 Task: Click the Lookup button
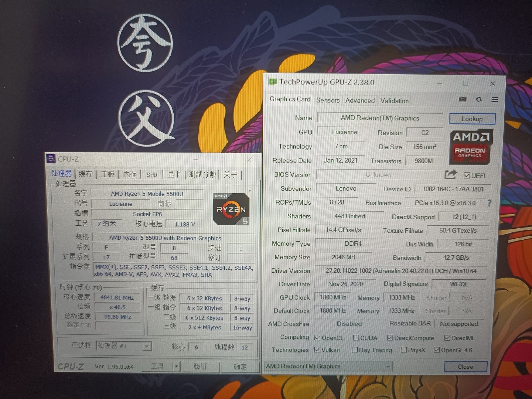coord(472,119)
